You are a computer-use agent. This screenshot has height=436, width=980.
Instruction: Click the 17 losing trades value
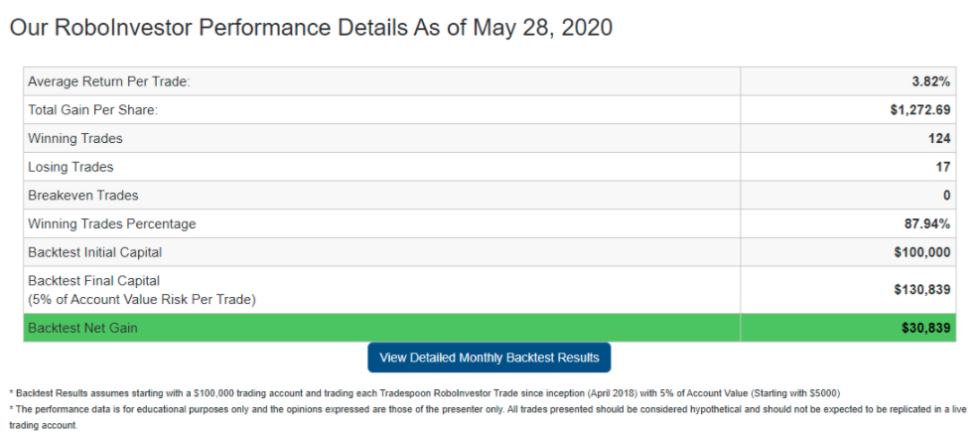(943, 167)
